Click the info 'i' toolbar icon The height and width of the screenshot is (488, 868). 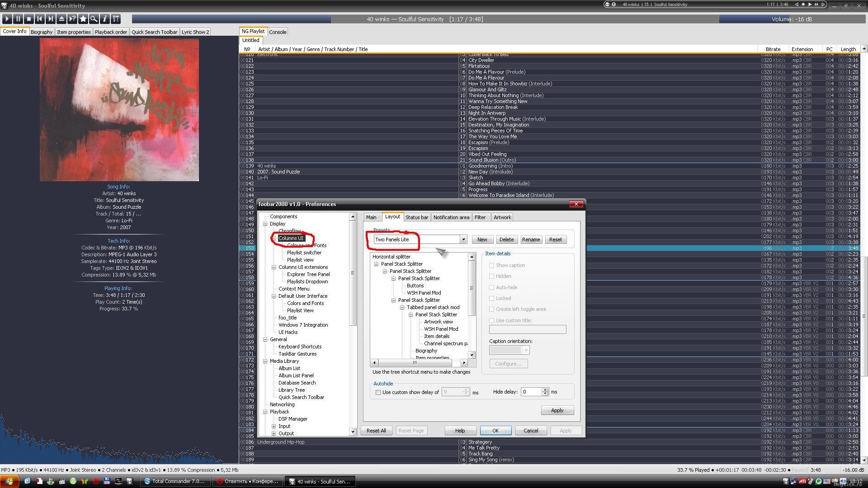pyautogui.click(x=104, y=19)
